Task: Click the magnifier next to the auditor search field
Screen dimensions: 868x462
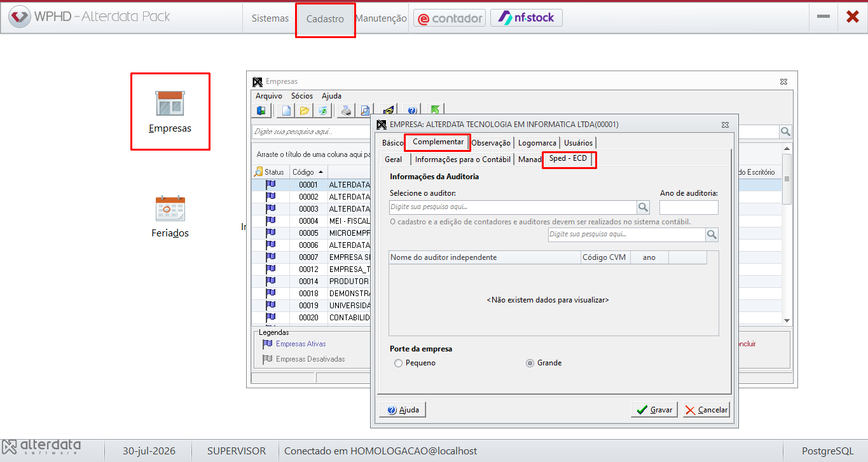Action: 644,207
